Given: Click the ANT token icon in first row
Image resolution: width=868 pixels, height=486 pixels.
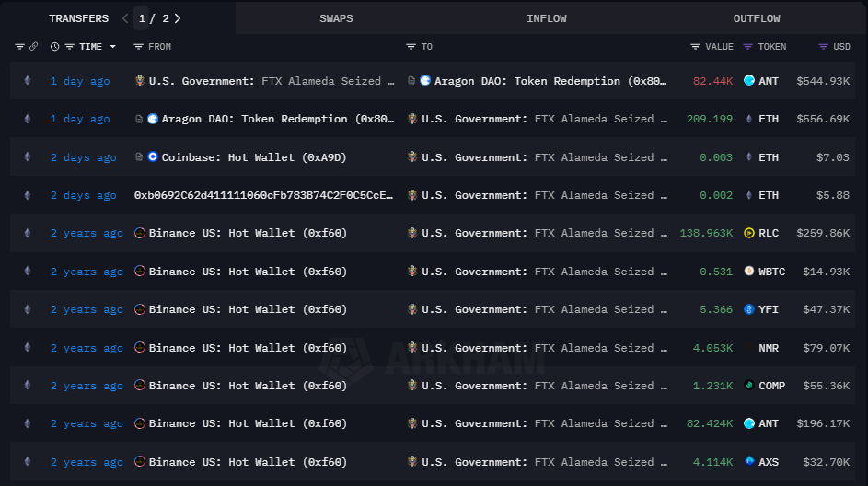Looking at the screenshot, I should coord(749,81).
